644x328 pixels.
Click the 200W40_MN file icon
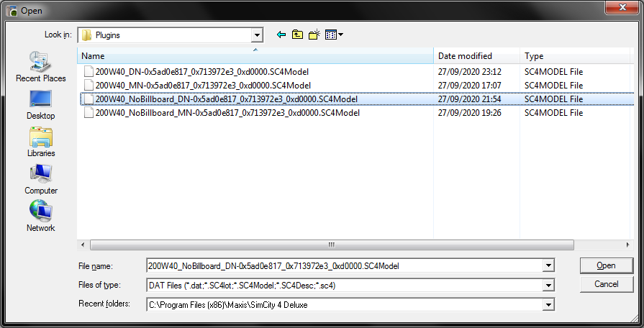(89, 86)
